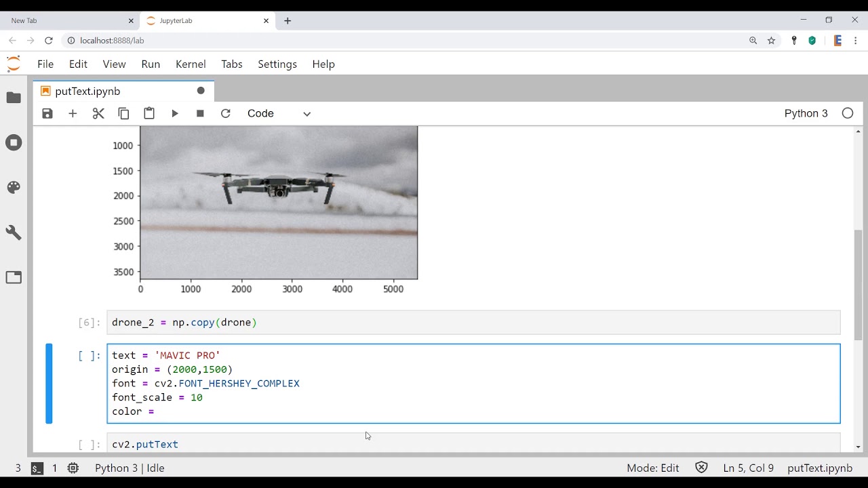Insert a cell below with plus icon
The width and height of the screenshot is (868, 488).
73,113
